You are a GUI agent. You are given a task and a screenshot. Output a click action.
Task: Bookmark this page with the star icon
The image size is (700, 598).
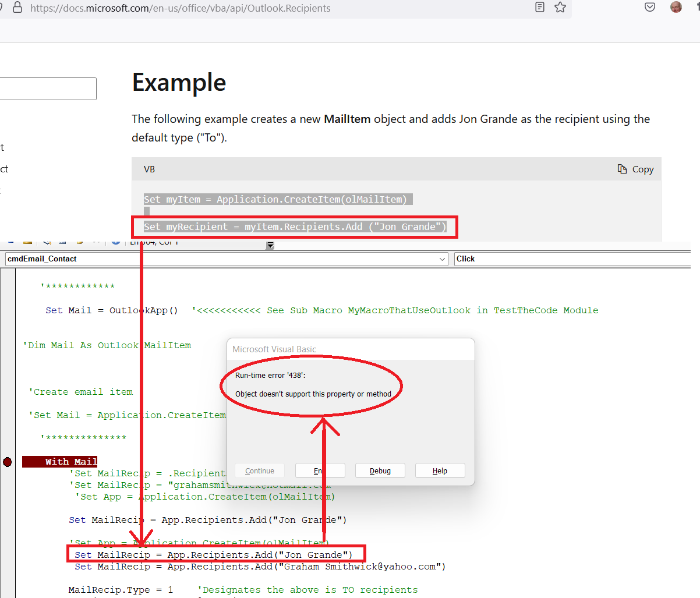pos(560,8)
